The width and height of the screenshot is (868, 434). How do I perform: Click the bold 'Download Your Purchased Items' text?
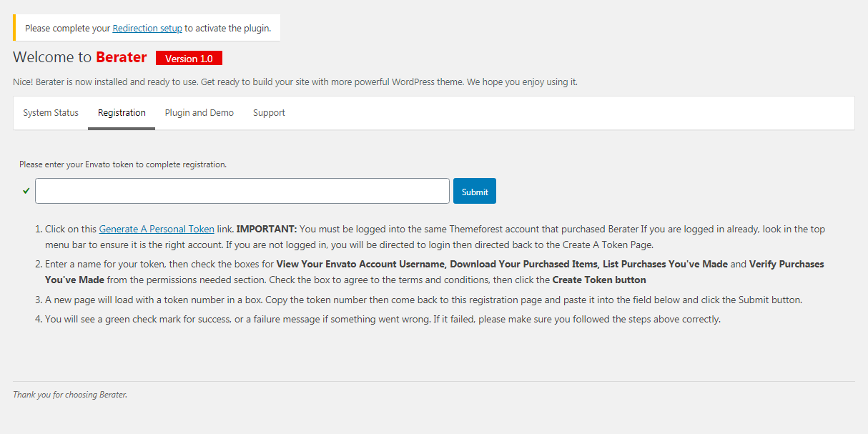[x=523, y=265]
